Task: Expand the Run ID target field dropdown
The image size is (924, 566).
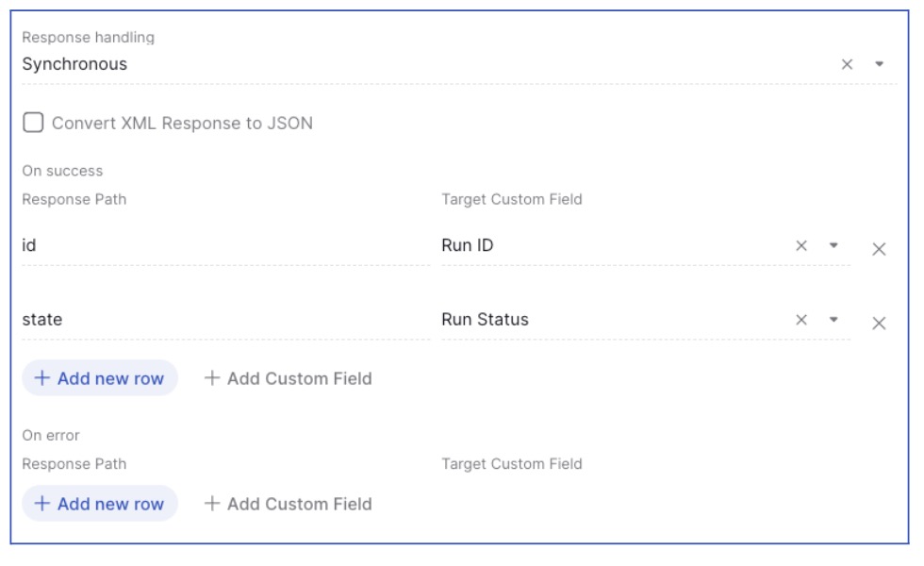Action: (833, 245)
